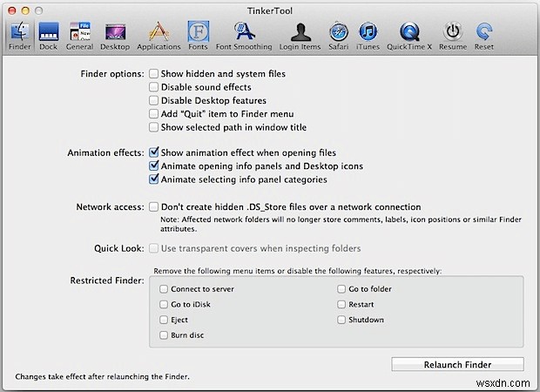Tick the Burn disc restriction checkbox
The image size is (540, 392).
tap(164, 335)
